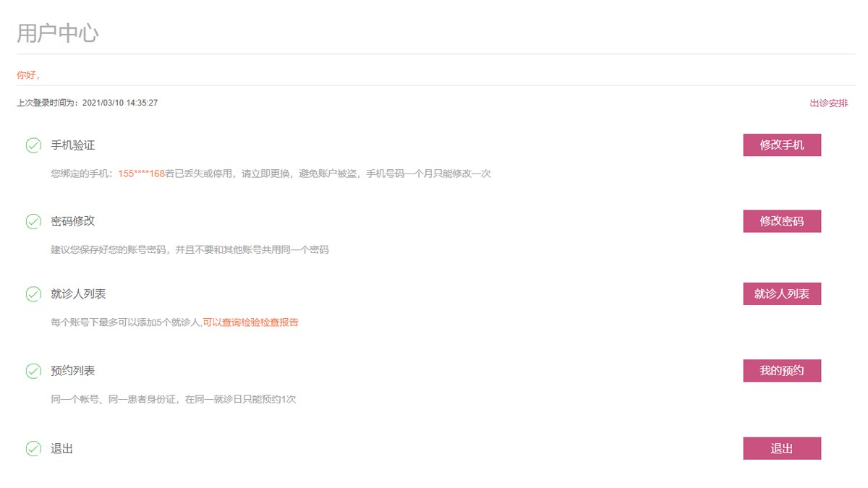This screenshot has height=488, width=868.
Task: Click the green checkmark beside 手机验证
Action: tap(33, 145)
